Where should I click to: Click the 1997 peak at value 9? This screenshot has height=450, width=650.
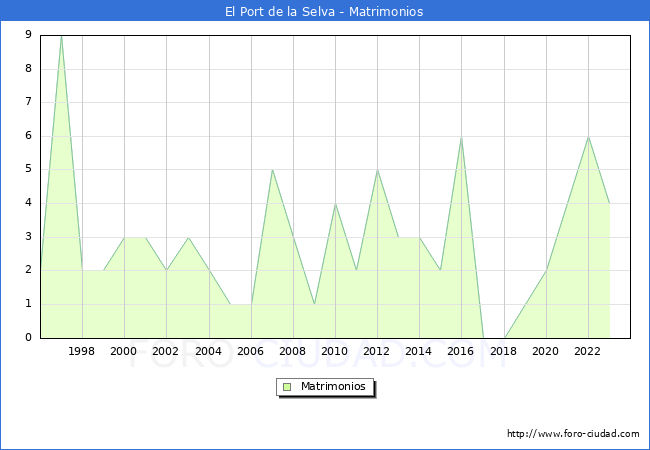click(x=61, y=36)
